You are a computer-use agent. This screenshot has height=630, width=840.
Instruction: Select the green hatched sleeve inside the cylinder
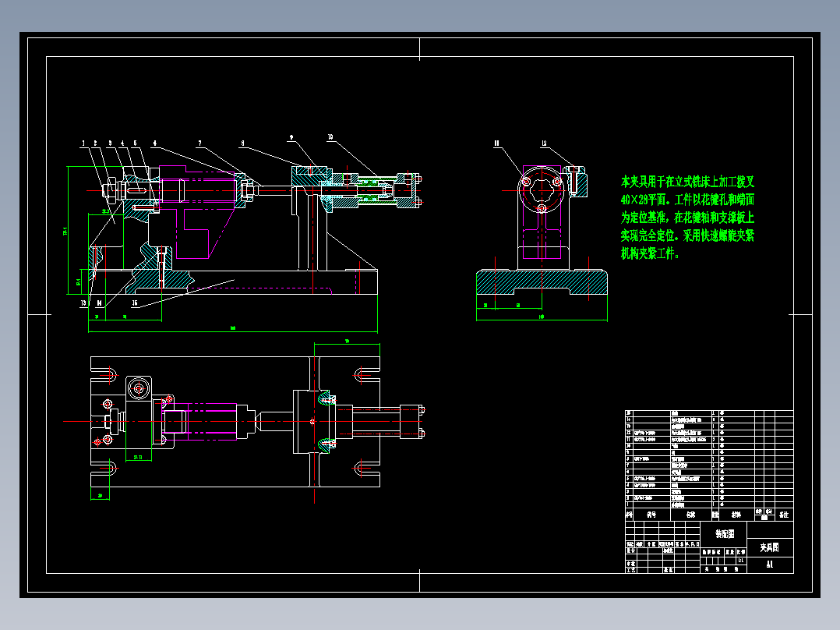click(x=369, y=191)
